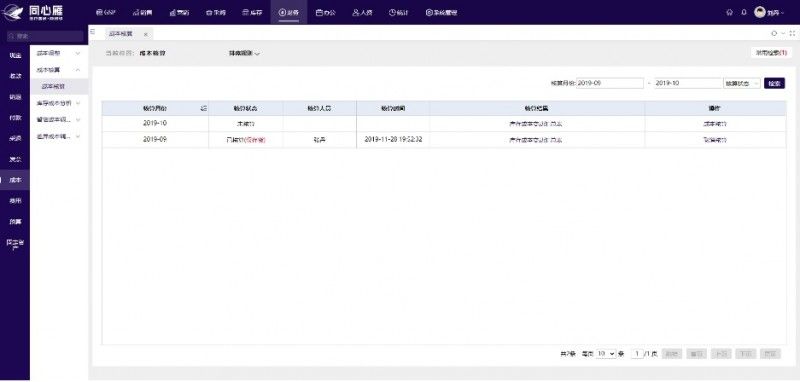Close the open tab with its x
Screen dimensions: 800x382
coord(145,34)
